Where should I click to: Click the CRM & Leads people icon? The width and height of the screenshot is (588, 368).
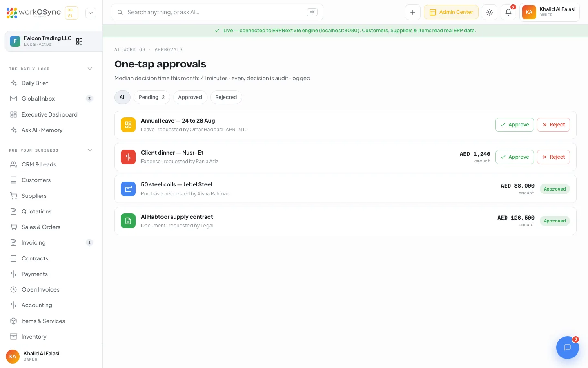point(13,164)
